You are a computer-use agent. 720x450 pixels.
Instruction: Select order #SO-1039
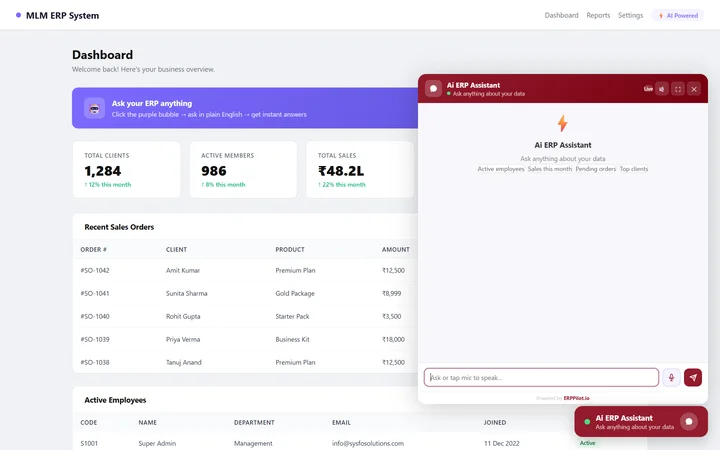(x=95, y=339)
